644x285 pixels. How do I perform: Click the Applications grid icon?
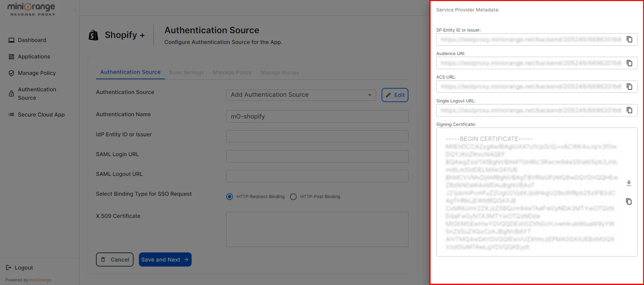[11, 57]
